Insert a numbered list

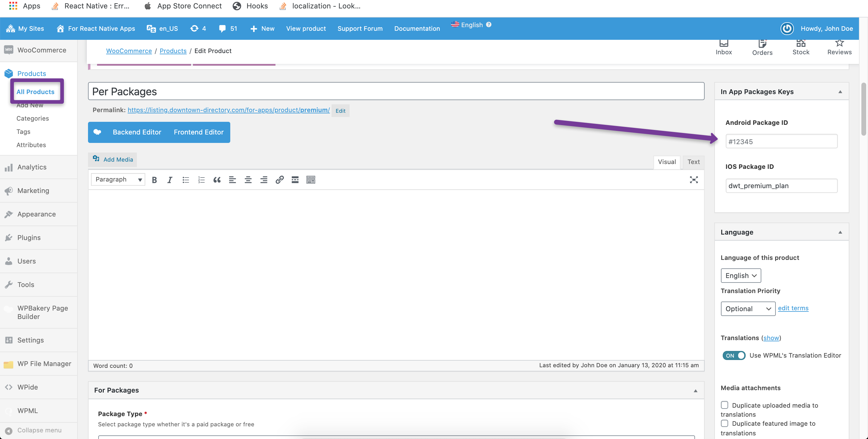tap(201, 180)
